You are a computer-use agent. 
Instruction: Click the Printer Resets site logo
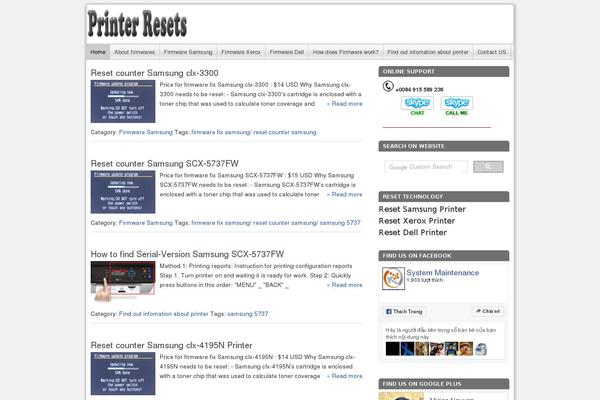137,24
